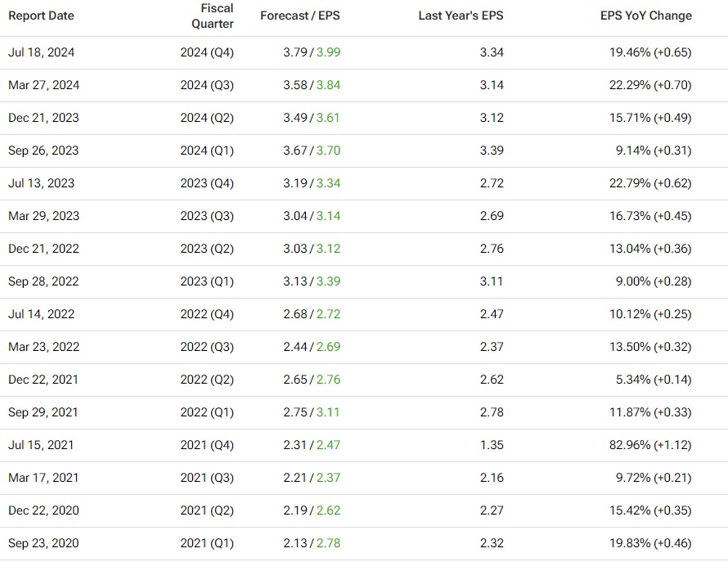Click the Dec 22, 2020 report date
This screenshot has height=562, width=728.
44,510
